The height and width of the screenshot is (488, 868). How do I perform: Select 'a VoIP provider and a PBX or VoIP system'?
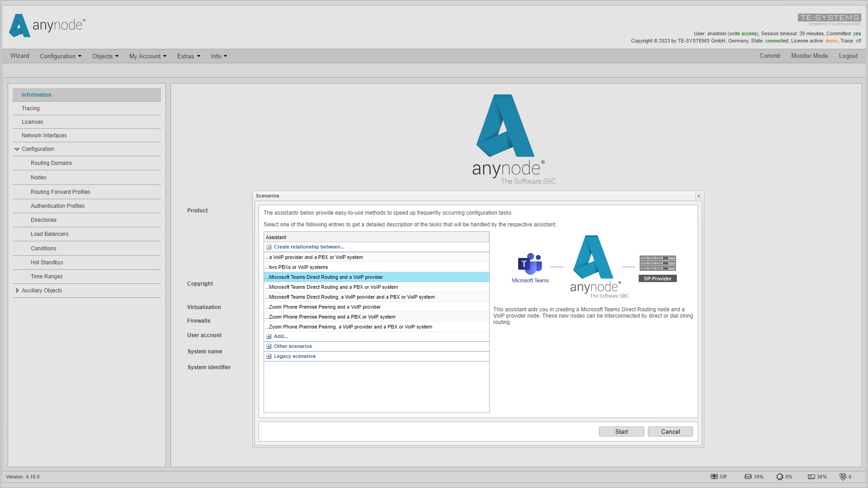(376, 257)
